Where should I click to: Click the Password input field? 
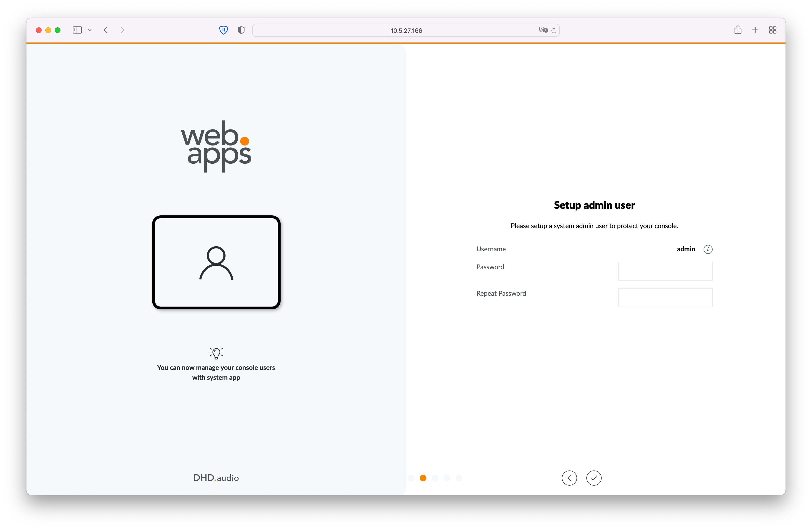tap(665, 271)
